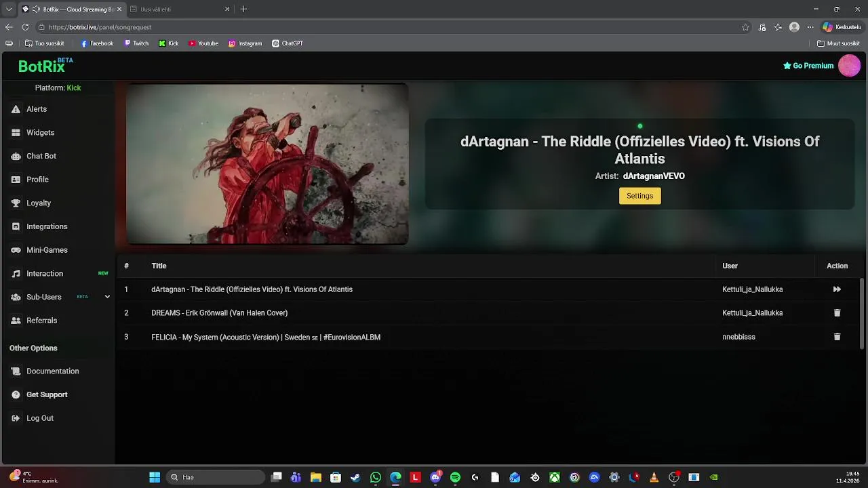
Task: Open the Windows Start menu
Action: coord(155,477)
